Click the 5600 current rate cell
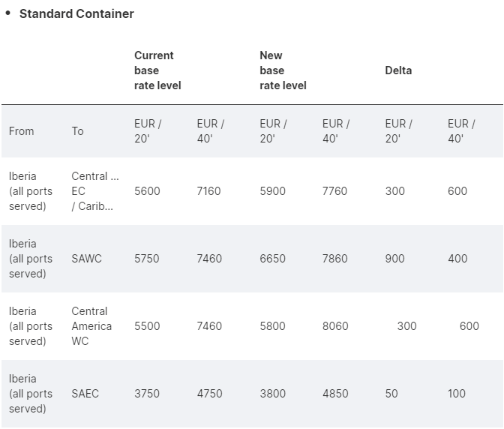This screenshot has height=429, width=504. point(147,191)
